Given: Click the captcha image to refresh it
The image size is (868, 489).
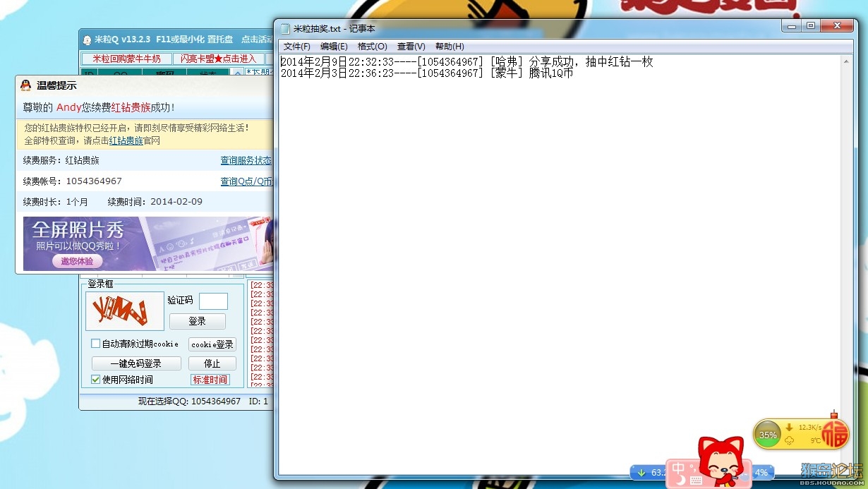Looking at the screenshot, I should click(125, 311).
